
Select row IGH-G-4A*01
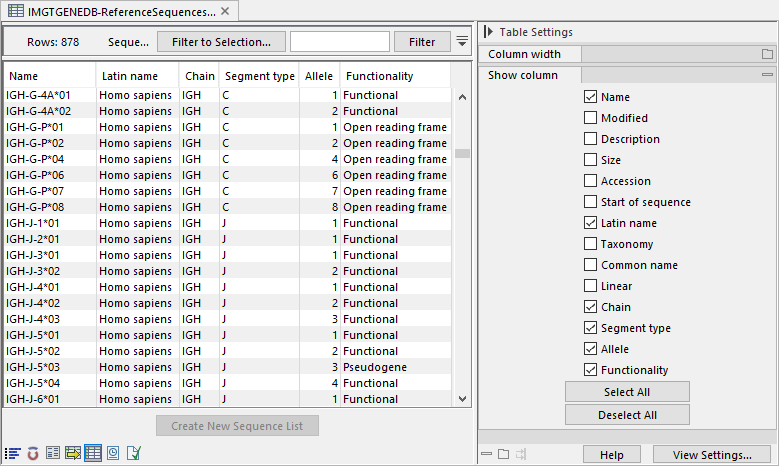pyautogui.click(x=228, y=95)
